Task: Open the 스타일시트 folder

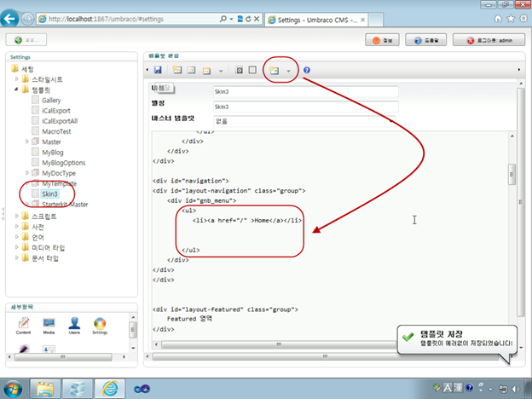Action: coord(47,79)
